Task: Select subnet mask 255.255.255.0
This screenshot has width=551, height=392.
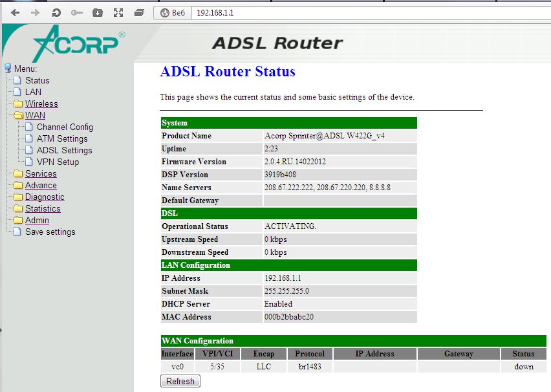Action: click(x=286, y=291)
